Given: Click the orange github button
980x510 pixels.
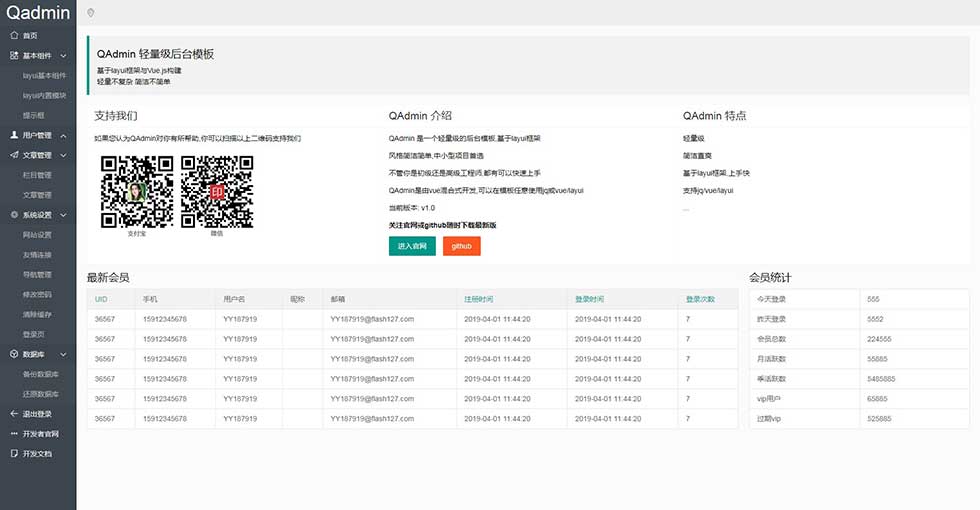Looking at the screenshot, I should click(x=462, y=246).
